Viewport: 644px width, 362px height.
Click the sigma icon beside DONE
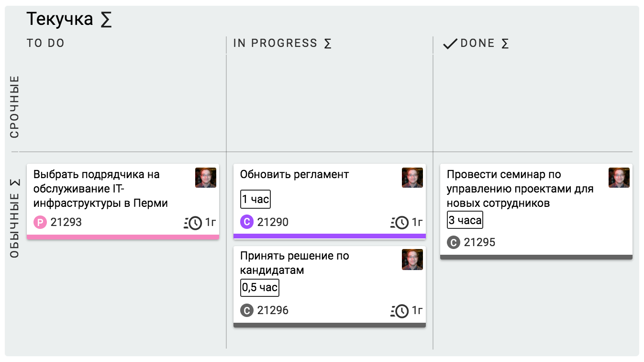click(x=505, y=44)
